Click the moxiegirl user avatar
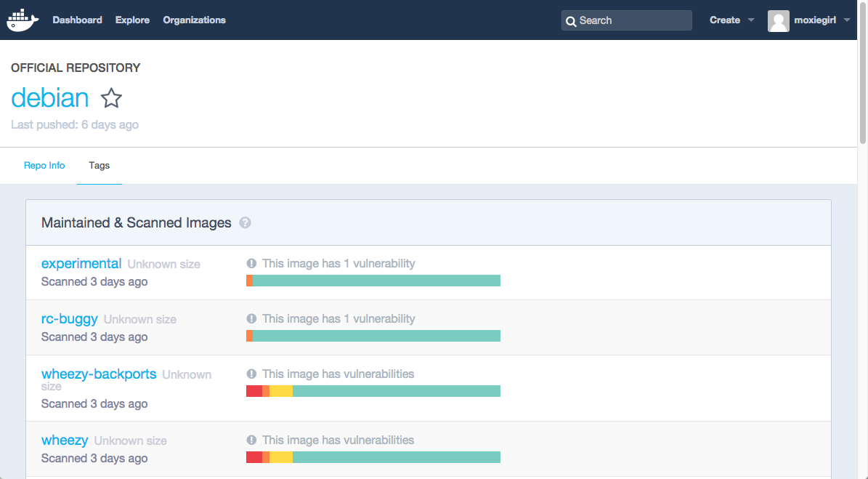The height and width of the screenshot is (479, 868). (x=778, y=20)
